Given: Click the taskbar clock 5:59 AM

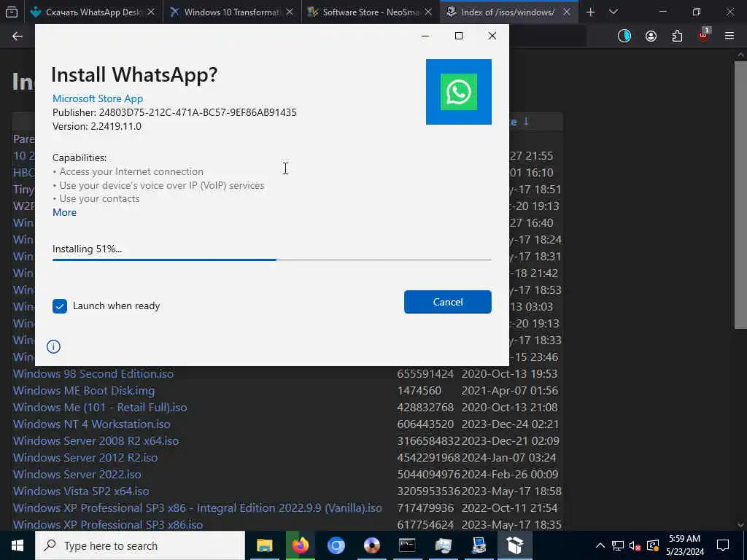Looking at the screenshot, I should [x=684, y=545].
